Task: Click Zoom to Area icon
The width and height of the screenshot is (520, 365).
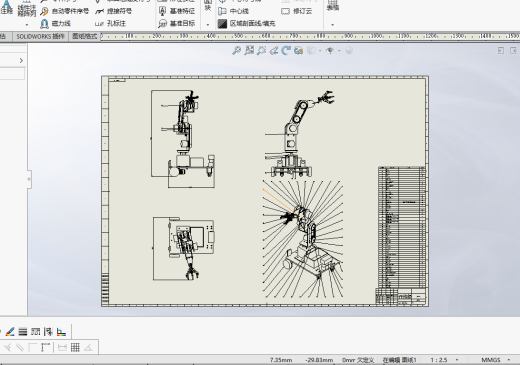Action: click(x=249, y=51)
